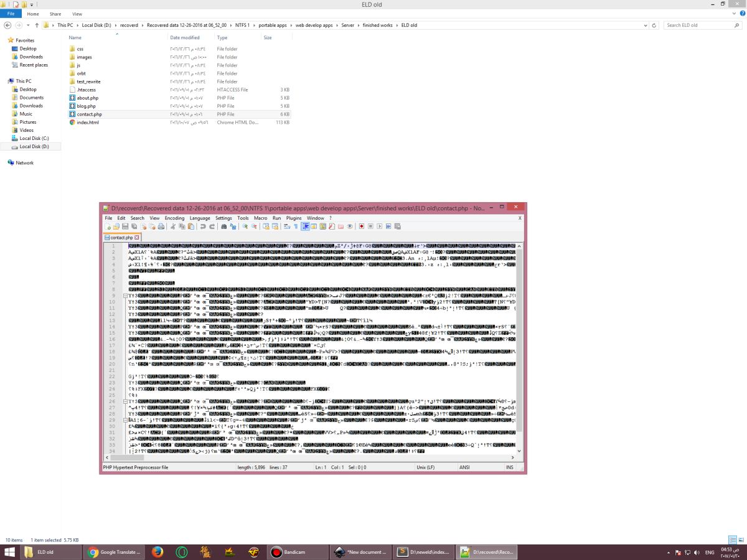747x560 pixels.
Task: Toggle Synchronize Horizontal Scrolling in Notepad++
Action: tap(275, 226)
